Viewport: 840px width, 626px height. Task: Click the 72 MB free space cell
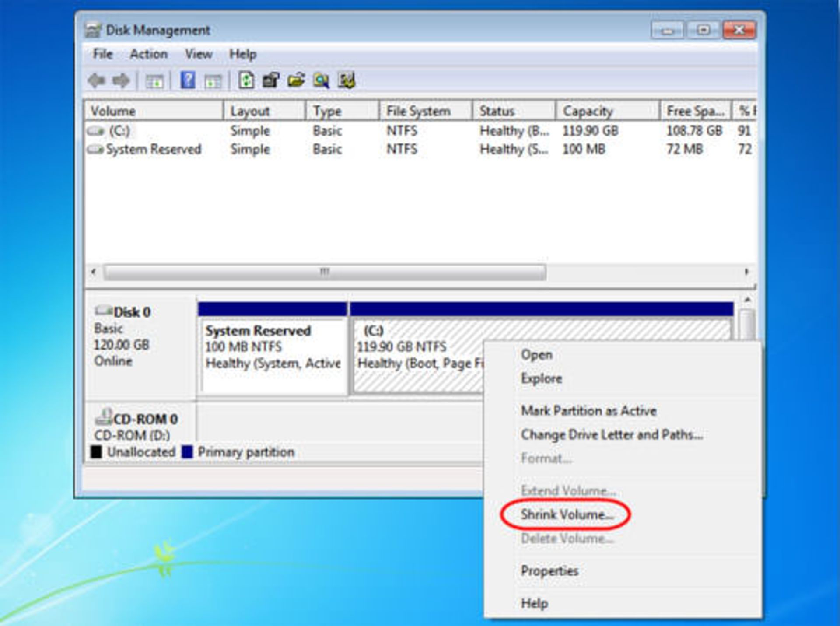click(684, 150)
